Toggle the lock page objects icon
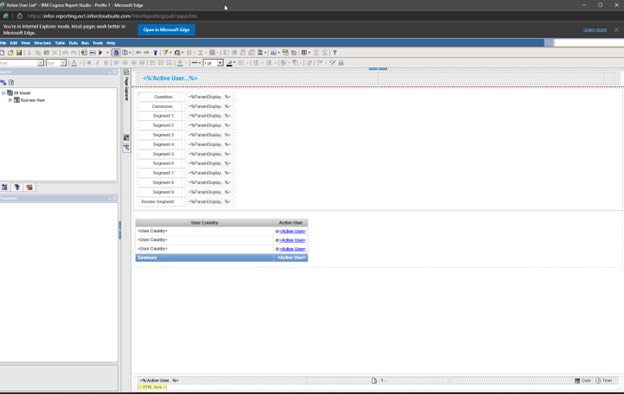This screenshot has height=394, width=624. tap(116, 53)
